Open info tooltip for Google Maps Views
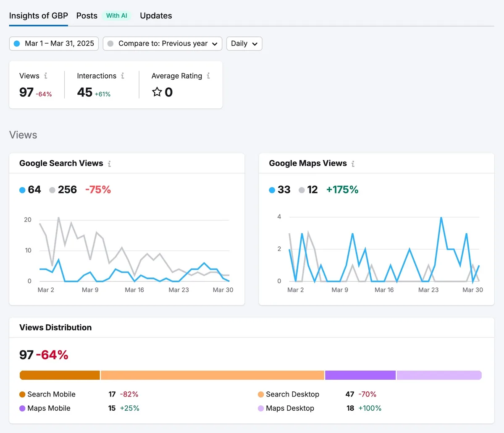 click(x=353, y=164)
